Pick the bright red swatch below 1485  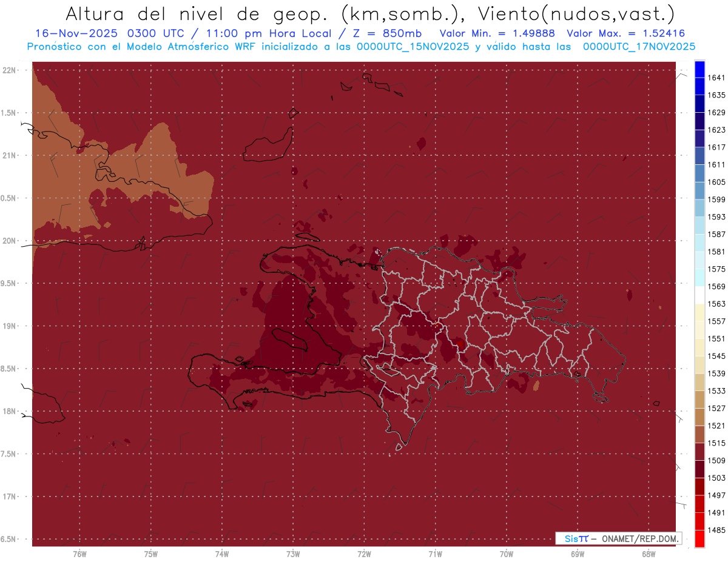pos(699,538)
